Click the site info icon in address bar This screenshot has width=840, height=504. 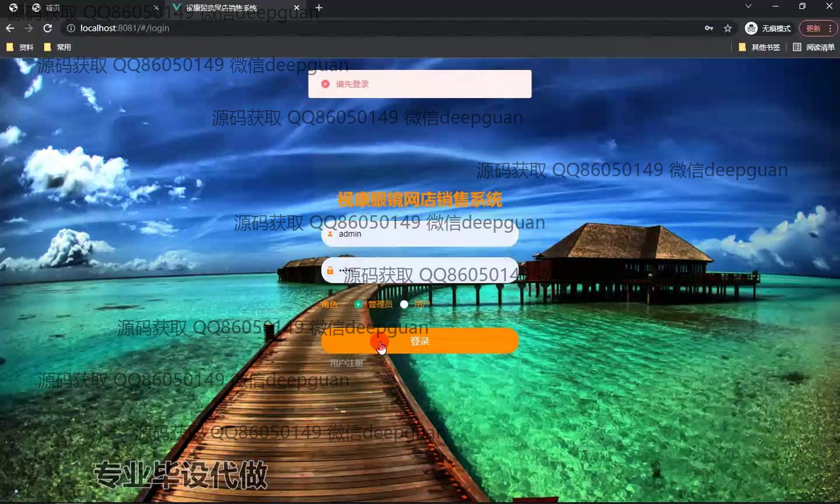[x=71, y=28]
